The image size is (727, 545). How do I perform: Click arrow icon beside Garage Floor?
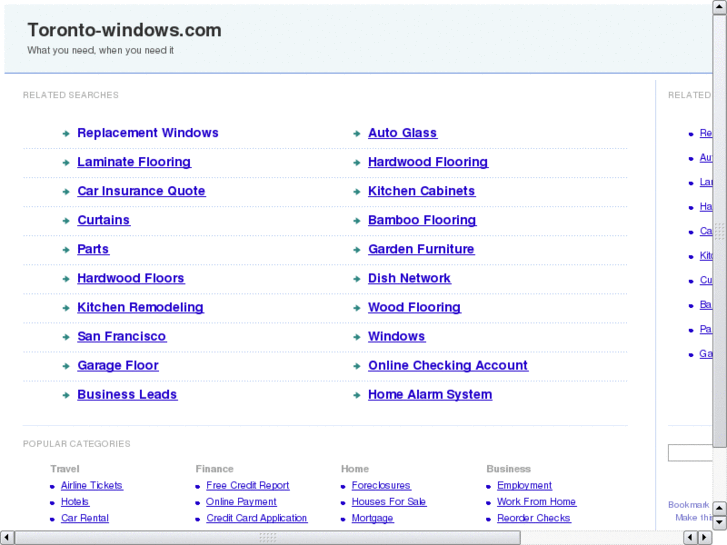(66, 366)
